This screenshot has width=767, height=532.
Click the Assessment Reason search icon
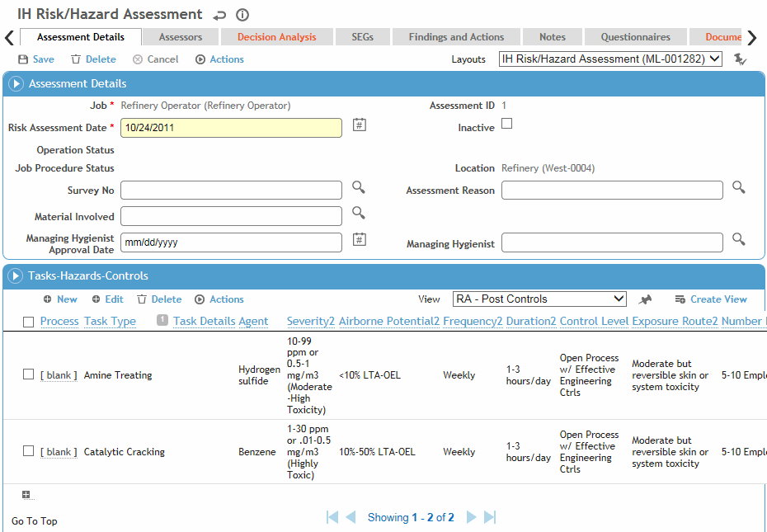[739, 187]
